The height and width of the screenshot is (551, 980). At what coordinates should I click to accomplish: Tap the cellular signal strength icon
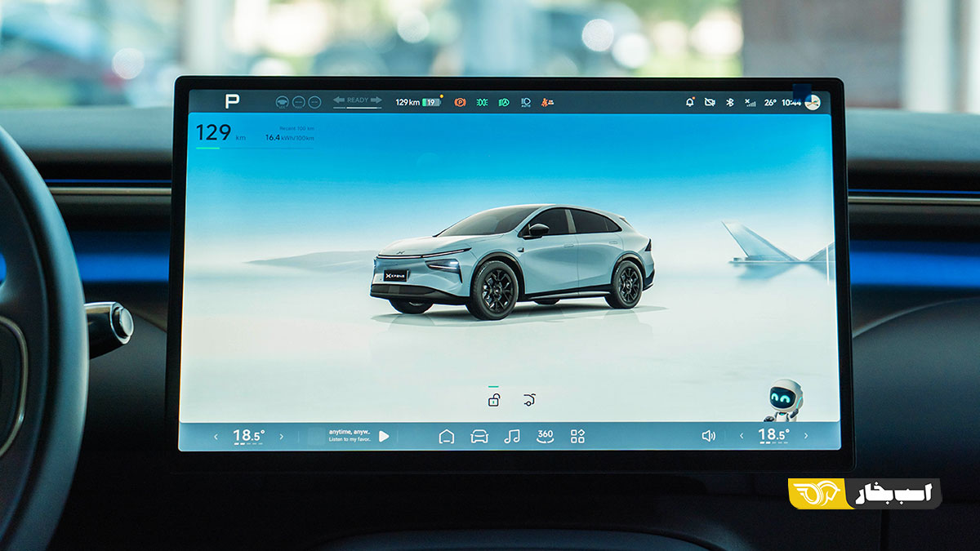750,102
